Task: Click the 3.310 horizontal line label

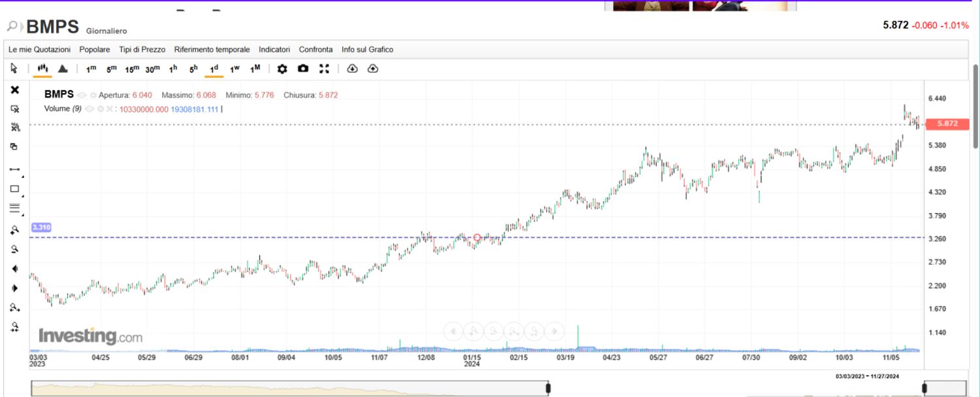Action: tap(41, 228)
